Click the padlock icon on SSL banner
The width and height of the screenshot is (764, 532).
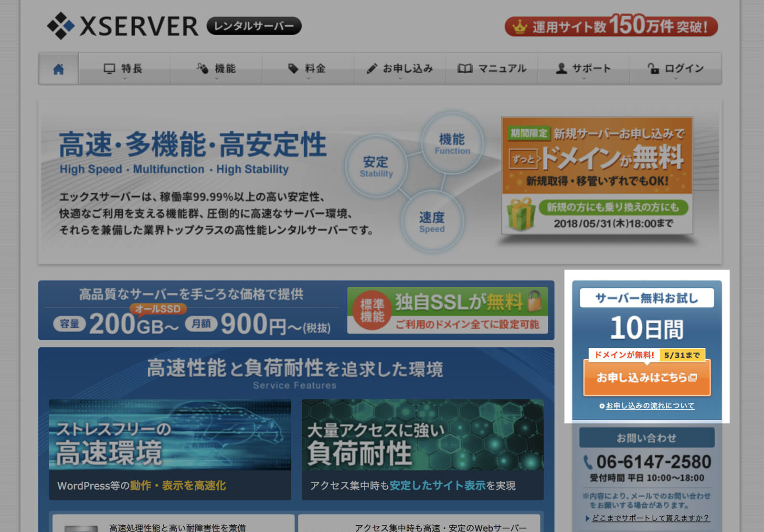(535, 301)
